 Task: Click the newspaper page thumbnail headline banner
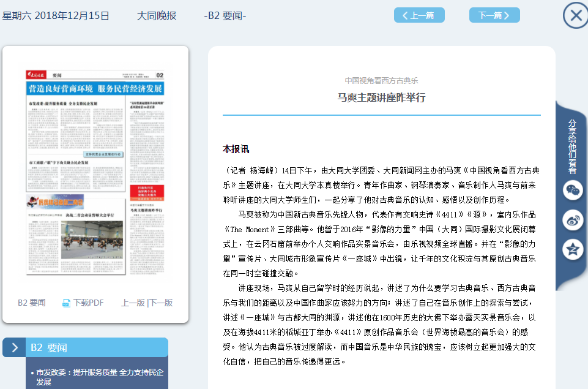click(95, 89)
